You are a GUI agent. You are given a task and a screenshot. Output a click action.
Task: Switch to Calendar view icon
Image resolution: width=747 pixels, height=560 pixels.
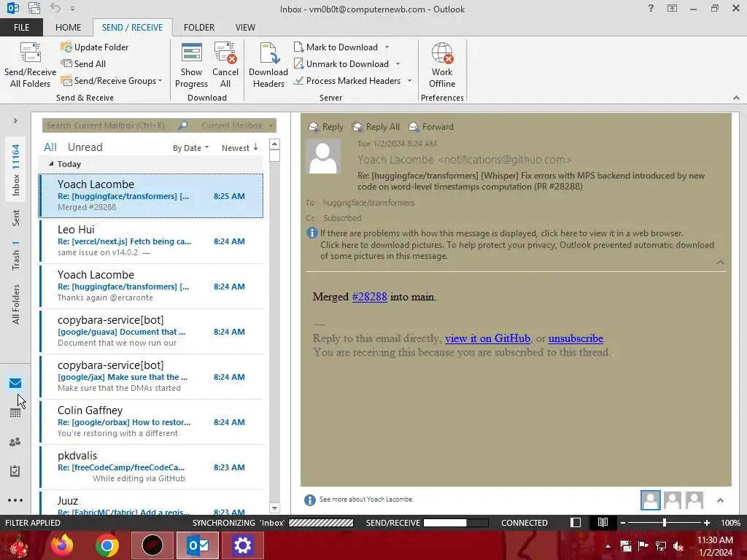click(x=15, y=413)
